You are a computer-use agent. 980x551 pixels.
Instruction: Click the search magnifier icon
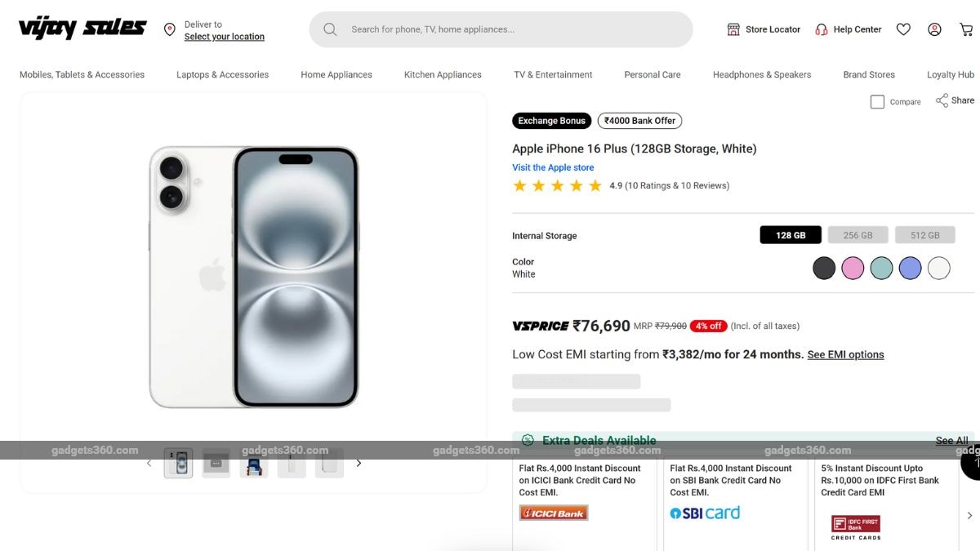(330, 29)
